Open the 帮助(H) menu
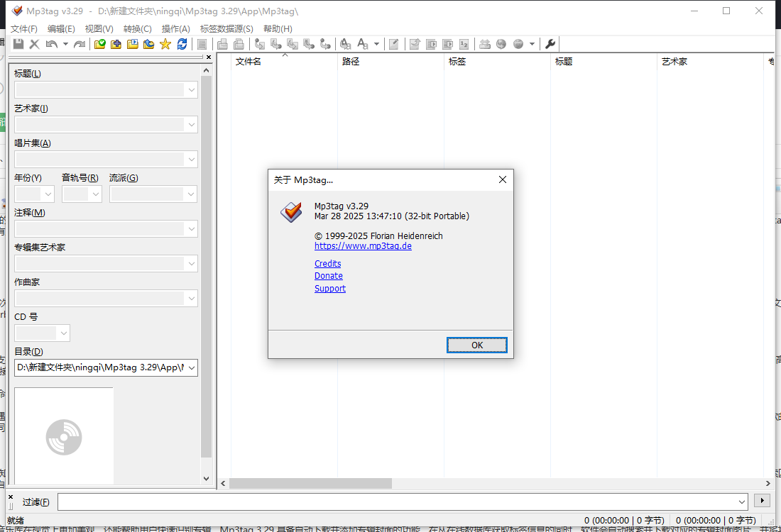 tap(278, 29)
